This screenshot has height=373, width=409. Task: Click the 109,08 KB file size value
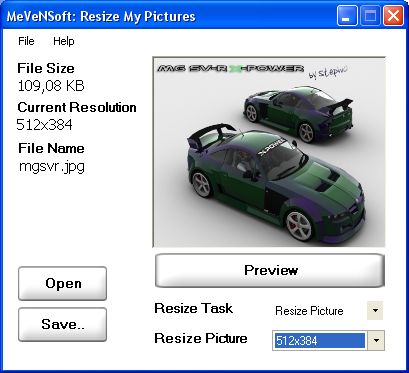click(51, 86)
